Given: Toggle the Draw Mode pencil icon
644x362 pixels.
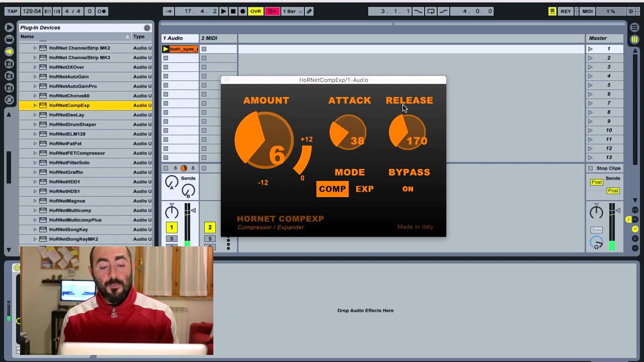Looking at the screenshot, I should click(x=309, y=11).
